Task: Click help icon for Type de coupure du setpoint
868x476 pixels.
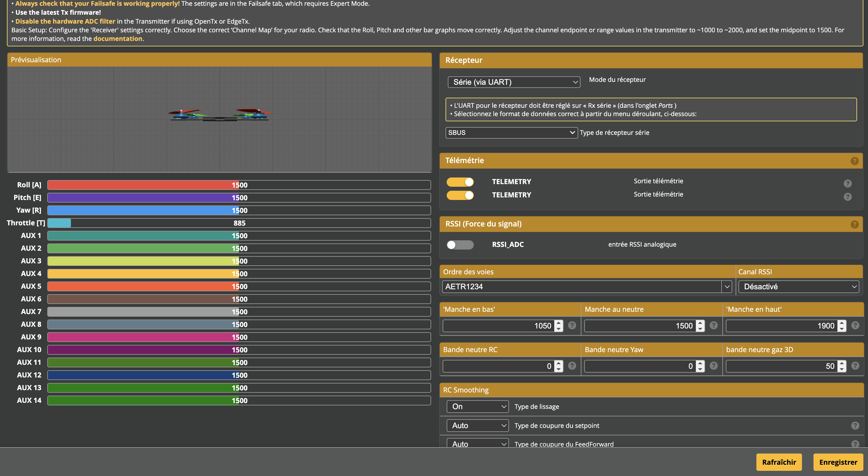Action: coord(855,426)
